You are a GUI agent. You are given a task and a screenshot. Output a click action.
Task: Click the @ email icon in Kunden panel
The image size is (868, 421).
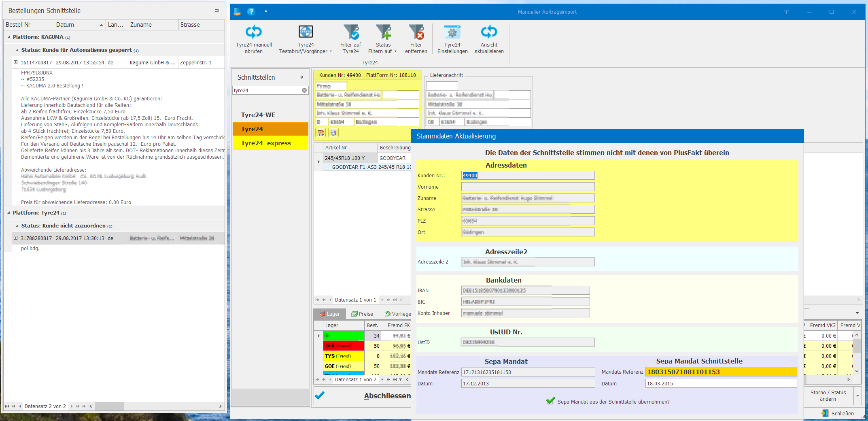333,132
